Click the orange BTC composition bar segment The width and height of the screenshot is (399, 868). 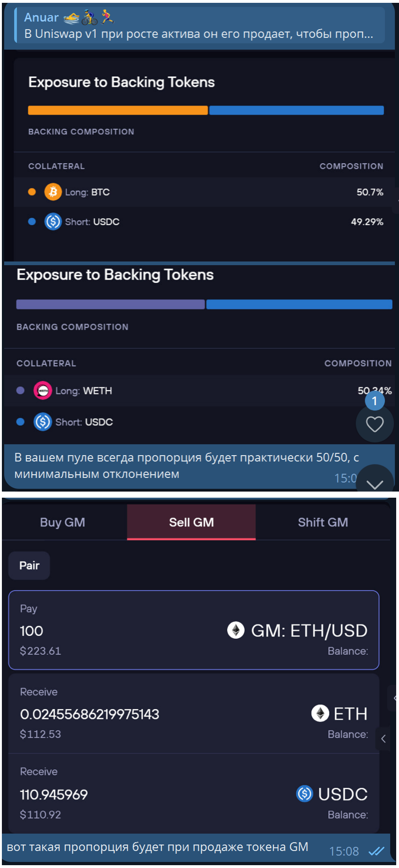click(118, 110)
